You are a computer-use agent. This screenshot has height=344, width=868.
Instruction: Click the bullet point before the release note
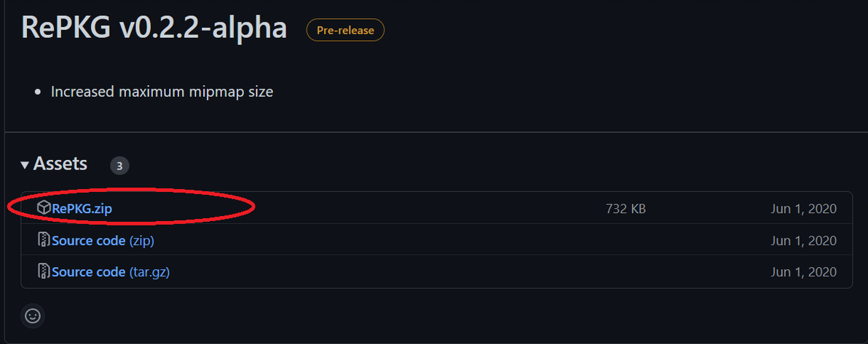tap(37, 93)
